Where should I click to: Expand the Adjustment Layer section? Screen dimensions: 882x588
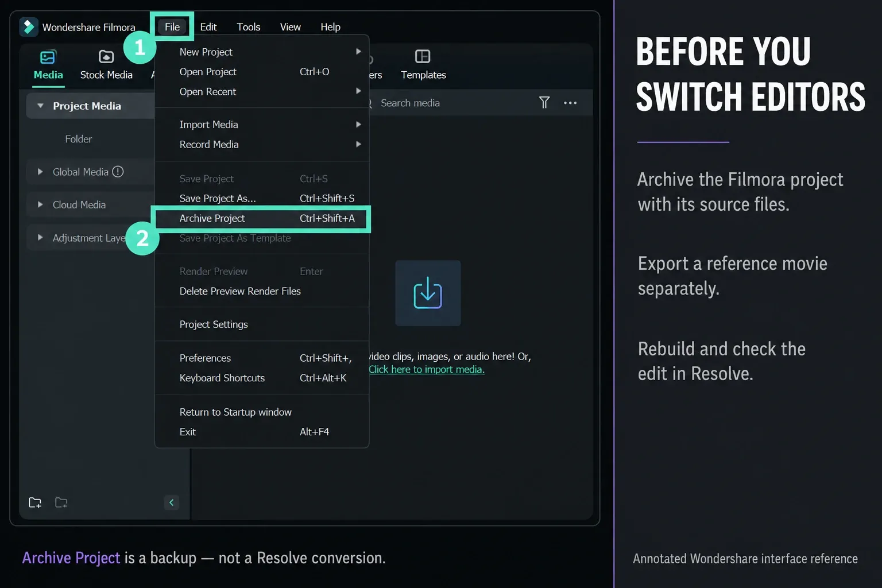click(40, 237)
